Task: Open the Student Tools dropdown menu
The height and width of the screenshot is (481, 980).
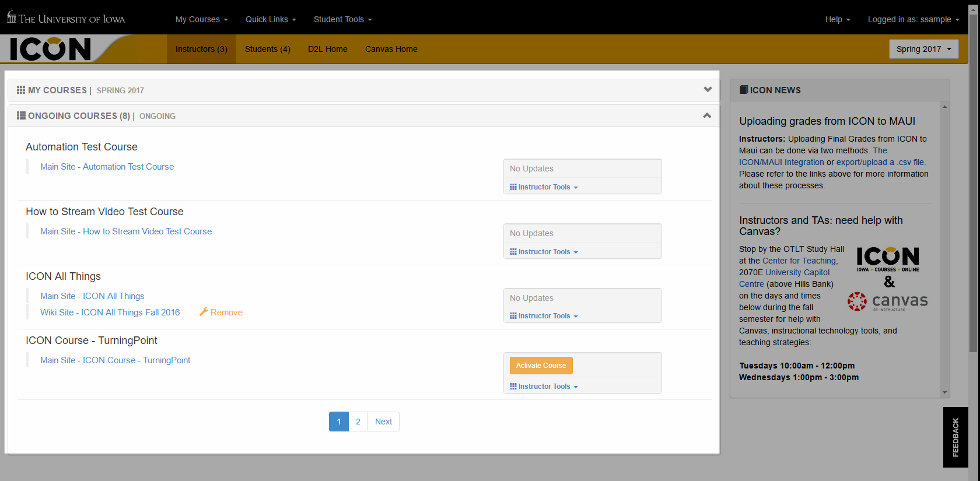Action: (342, 19)
